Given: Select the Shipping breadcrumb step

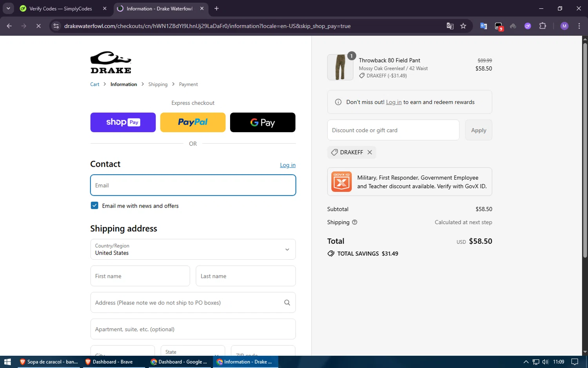Looking at the screenshot, I should tap(158, 84).
